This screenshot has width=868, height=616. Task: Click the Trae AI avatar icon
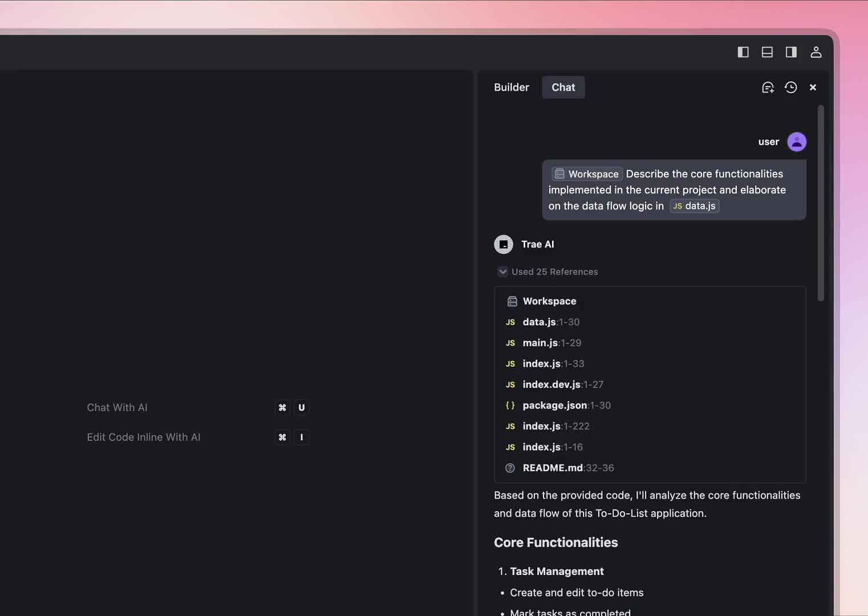(504, 244)
